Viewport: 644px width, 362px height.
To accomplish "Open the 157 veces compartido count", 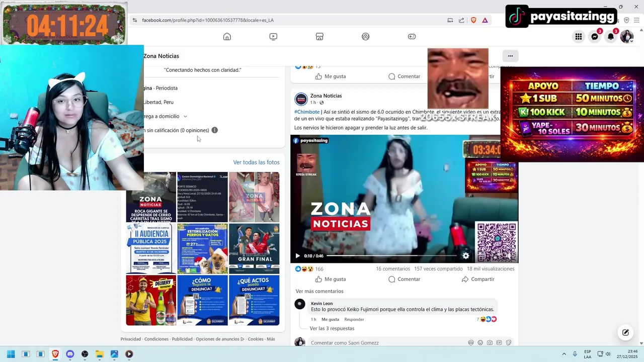I will click(x=438, y=269).
